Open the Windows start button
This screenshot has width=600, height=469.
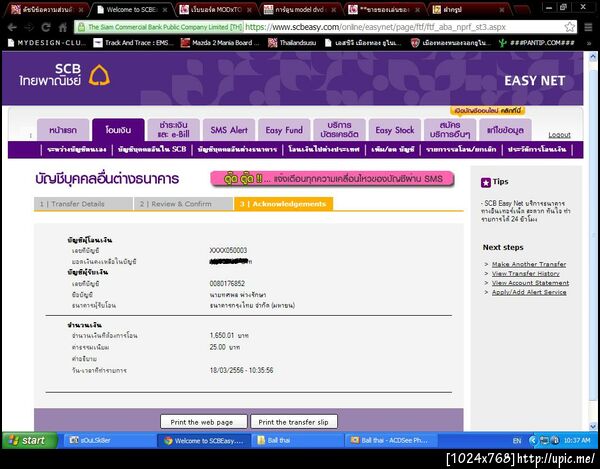(x=30, y=440)
